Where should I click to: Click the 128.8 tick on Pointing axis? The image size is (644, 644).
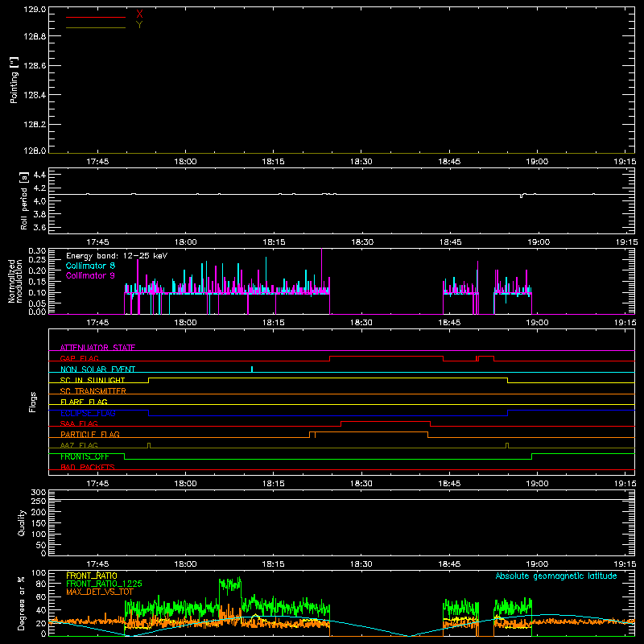pos(35,36)
